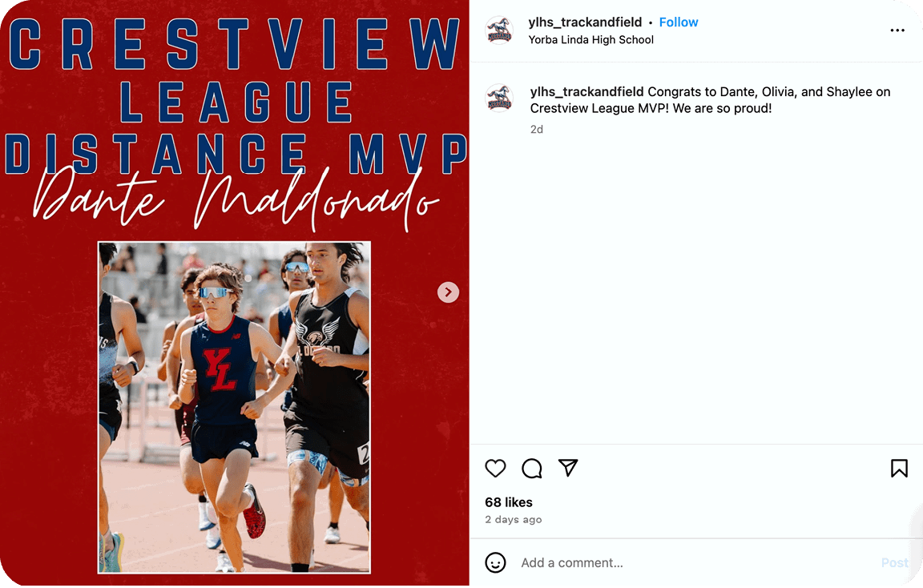Go to next carousel photo arrow
Screen dimensions: 923x588
point(448,292)
